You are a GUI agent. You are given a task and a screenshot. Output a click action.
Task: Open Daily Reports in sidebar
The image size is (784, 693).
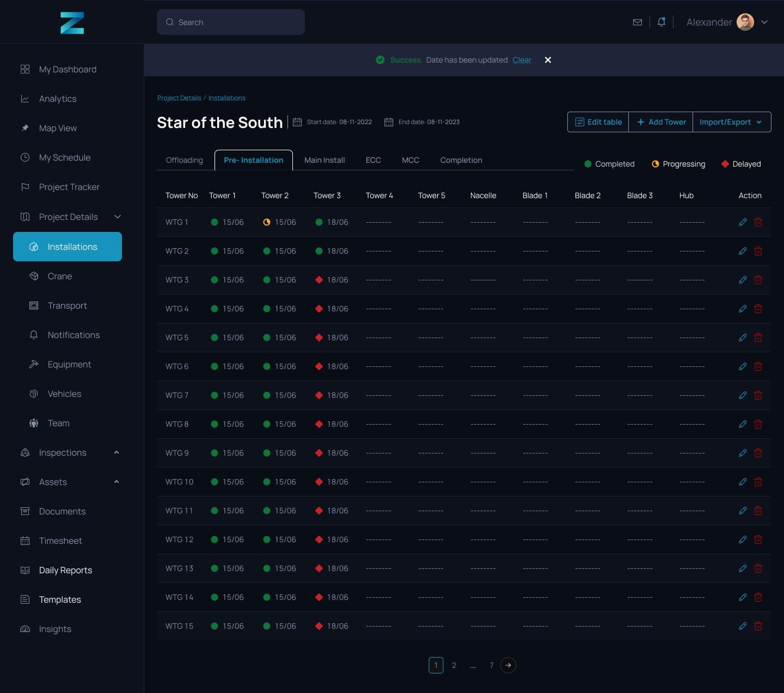(65, 570)
